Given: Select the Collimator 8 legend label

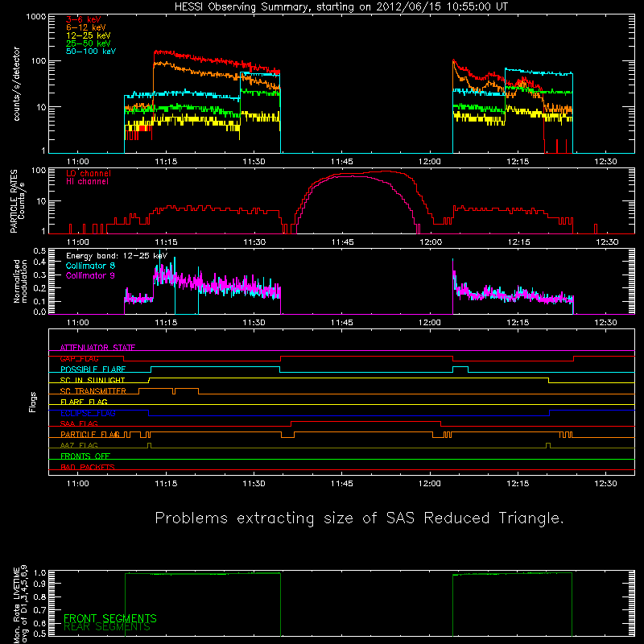Looking at the screenshot, I should (x=90, y=266).
